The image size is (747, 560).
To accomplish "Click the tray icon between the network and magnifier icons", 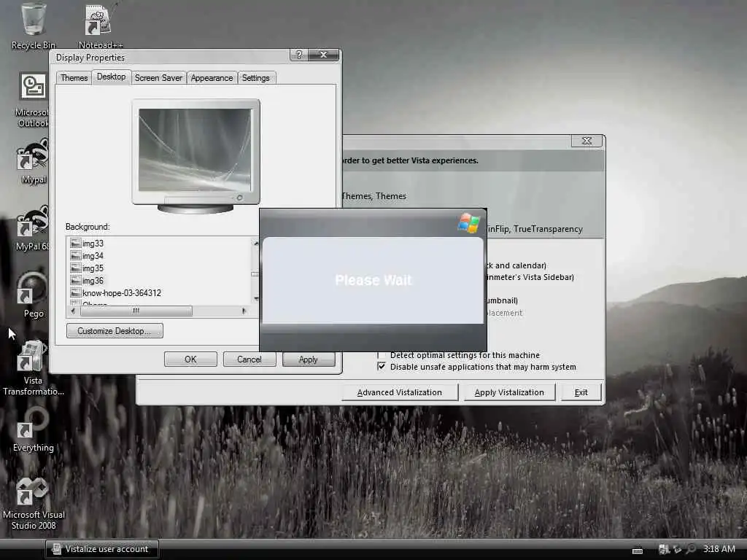I will coord(678,549).
